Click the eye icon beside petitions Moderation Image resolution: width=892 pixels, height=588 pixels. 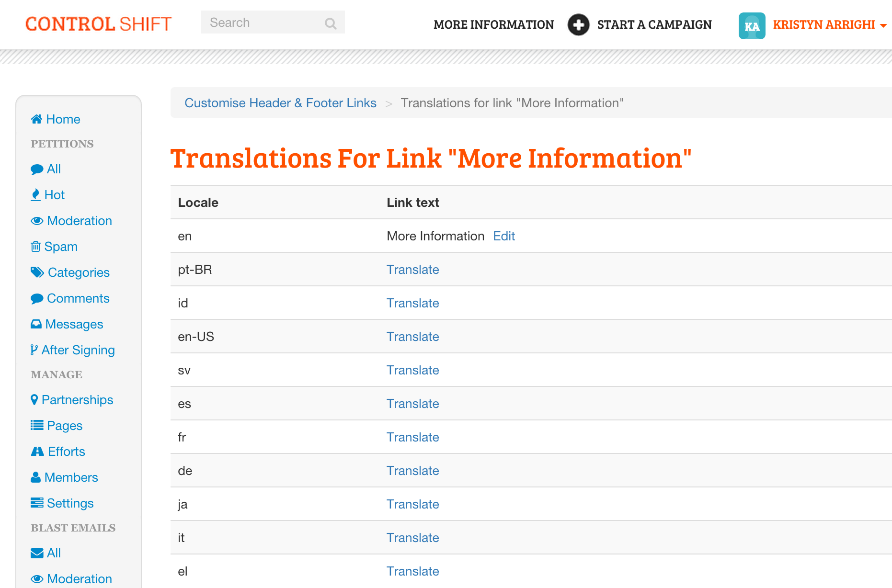click(37, 221)
